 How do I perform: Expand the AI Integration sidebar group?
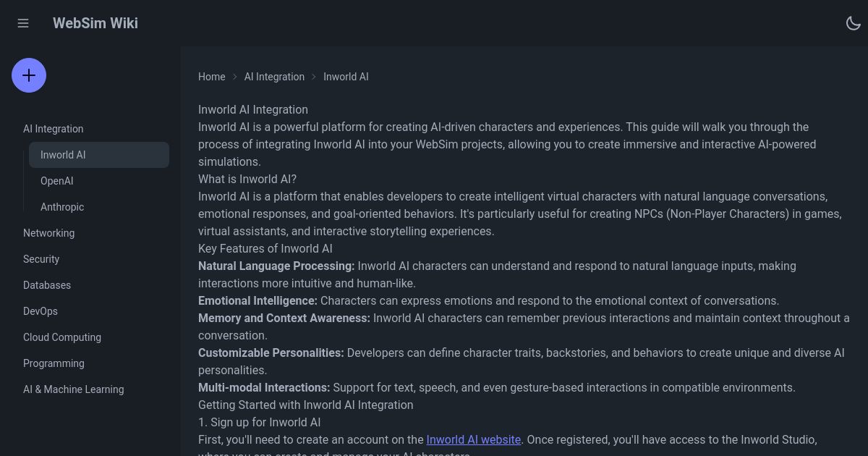53,129
